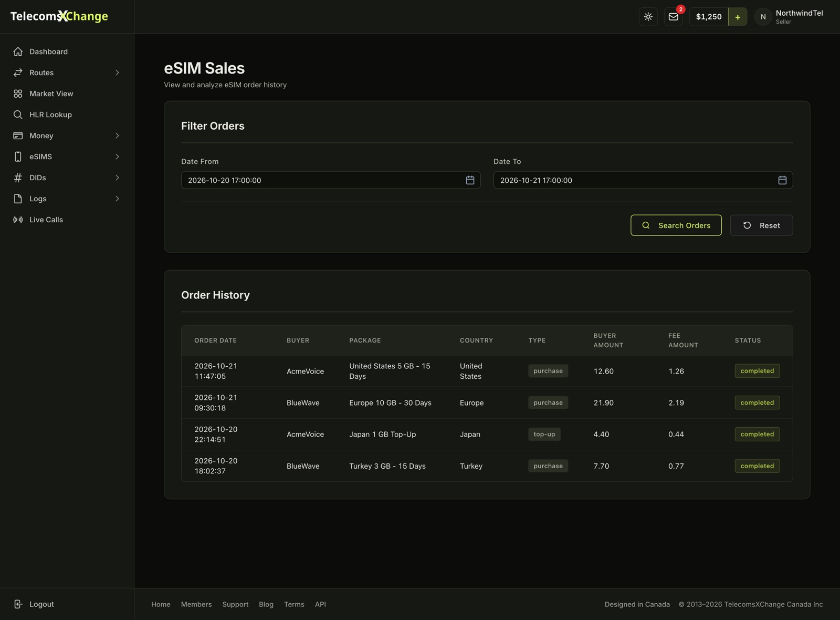Click "United States 5 GB - 15 Days" package
840x620 pixels.
[390, 371]
